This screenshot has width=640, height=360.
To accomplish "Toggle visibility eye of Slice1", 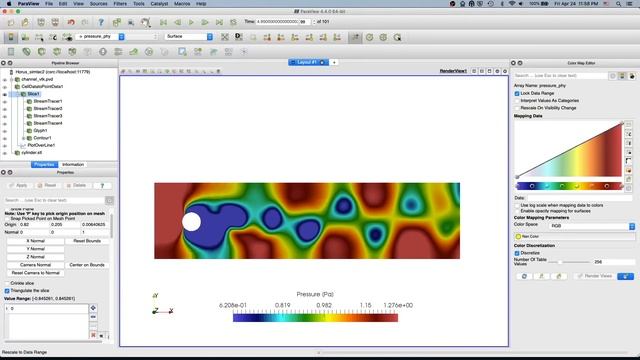I will click(5, 94).
